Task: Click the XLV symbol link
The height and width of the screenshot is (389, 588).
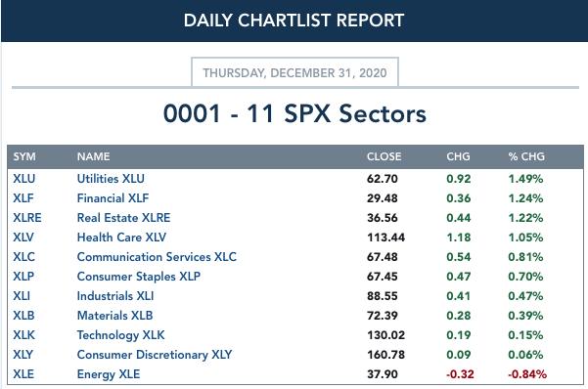Action: click(x=23, y=238)
